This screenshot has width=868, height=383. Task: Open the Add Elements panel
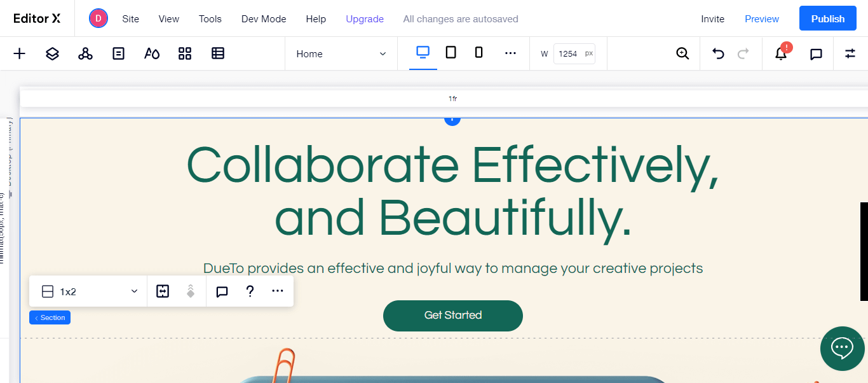[x=19, y=53]
